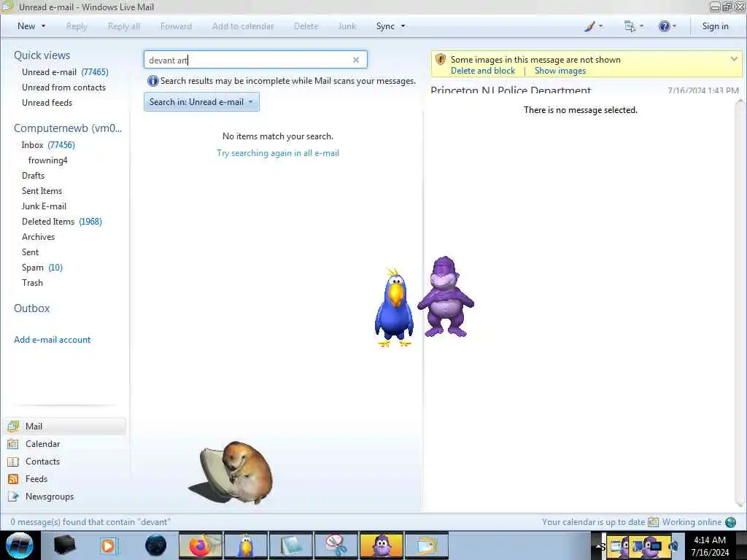Click the purple Bonzi gorilla character
Viewport: 747px width, 560px height.
(446, 297)
